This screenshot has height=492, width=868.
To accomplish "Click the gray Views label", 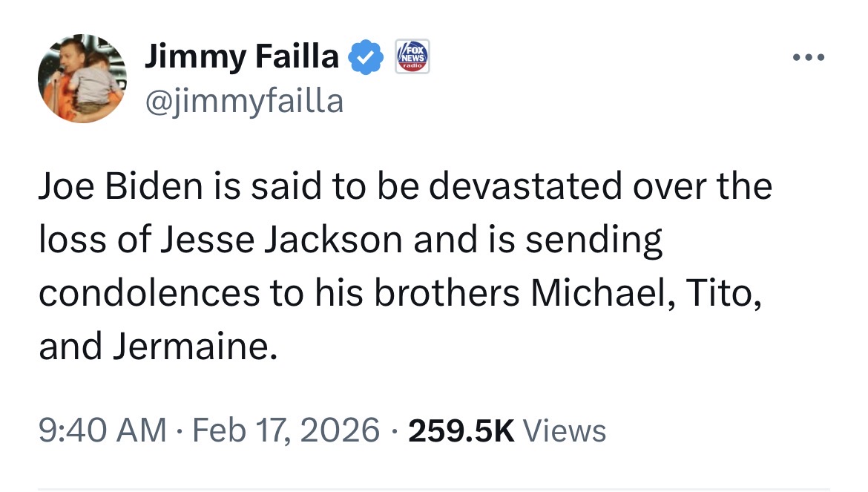I will coord(565,430).
